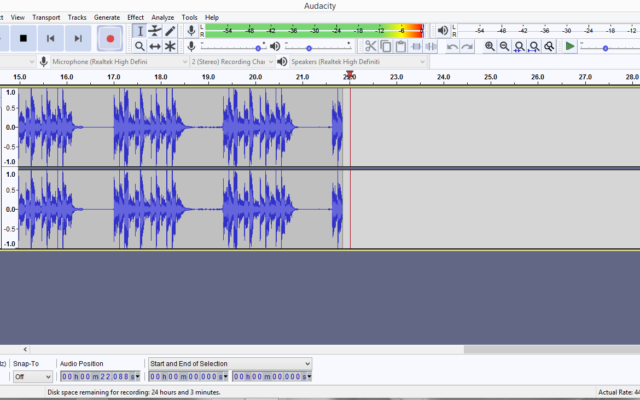The width and height of the screenshot is (640, 400).
Task: Adjust the recording volume slider
Action: [258, 48]
